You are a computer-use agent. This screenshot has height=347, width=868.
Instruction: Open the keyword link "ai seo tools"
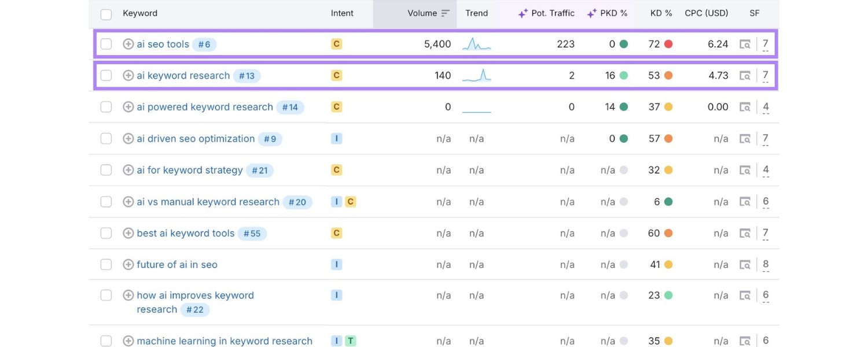tap(162, 43)
